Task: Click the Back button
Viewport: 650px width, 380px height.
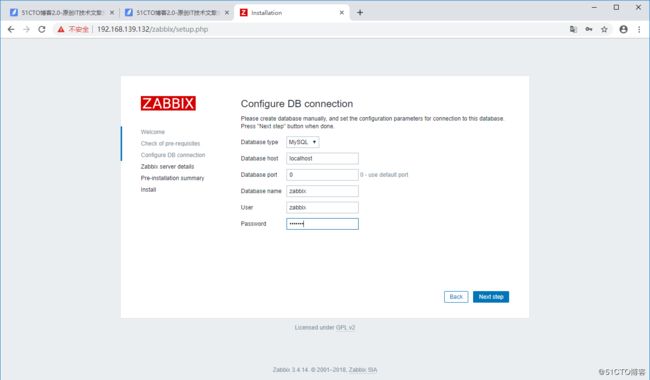Action: pos(456,297)
